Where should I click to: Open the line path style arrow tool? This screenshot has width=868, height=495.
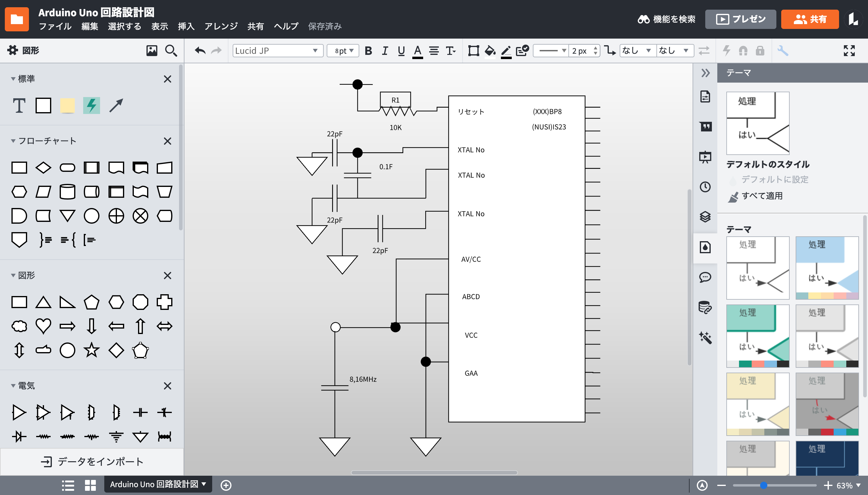(x=610, y=51)
